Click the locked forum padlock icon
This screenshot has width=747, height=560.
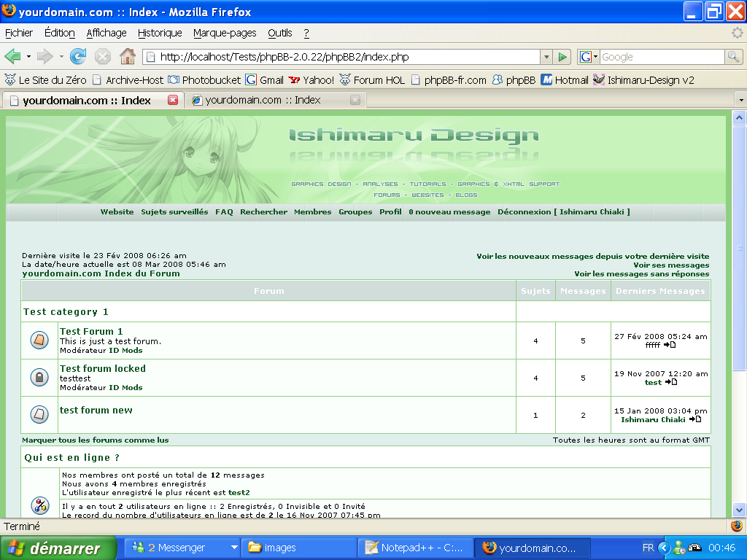[39, 378]
